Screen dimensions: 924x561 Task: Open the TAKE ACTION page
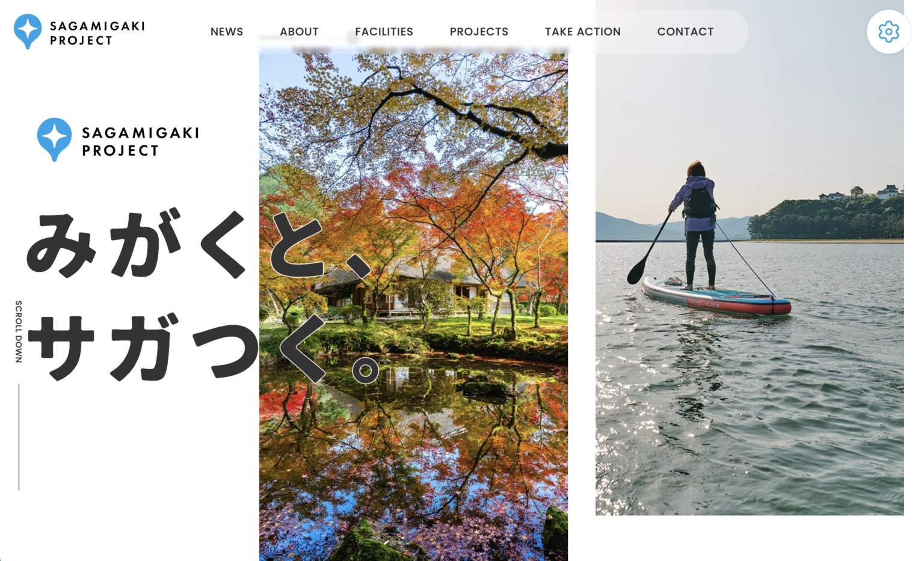click(582, 32)
